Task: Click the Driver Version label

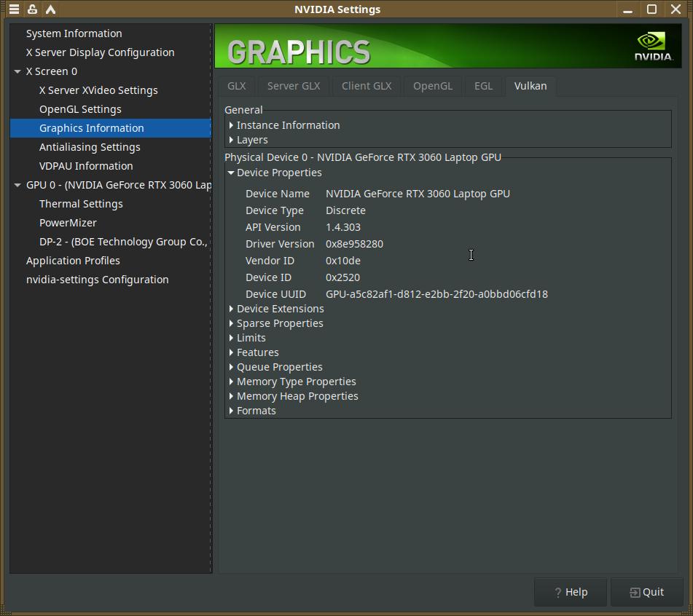Action: click(x=280, y=244)
